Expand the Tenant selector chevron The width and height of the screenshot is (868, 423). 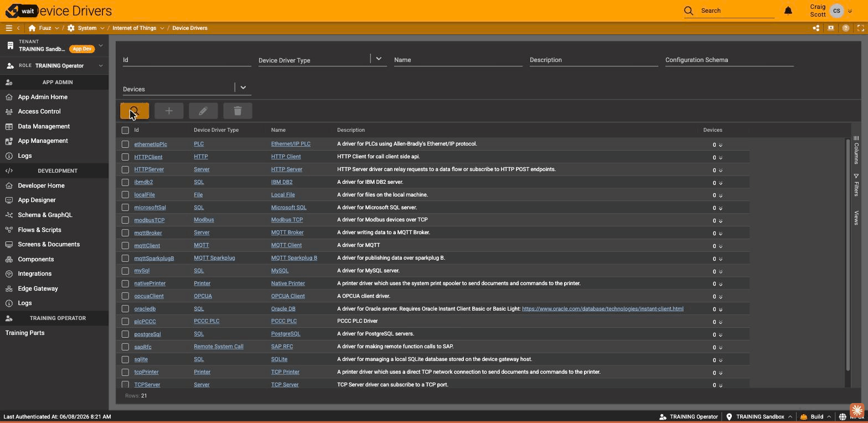(x=101, y=45)
